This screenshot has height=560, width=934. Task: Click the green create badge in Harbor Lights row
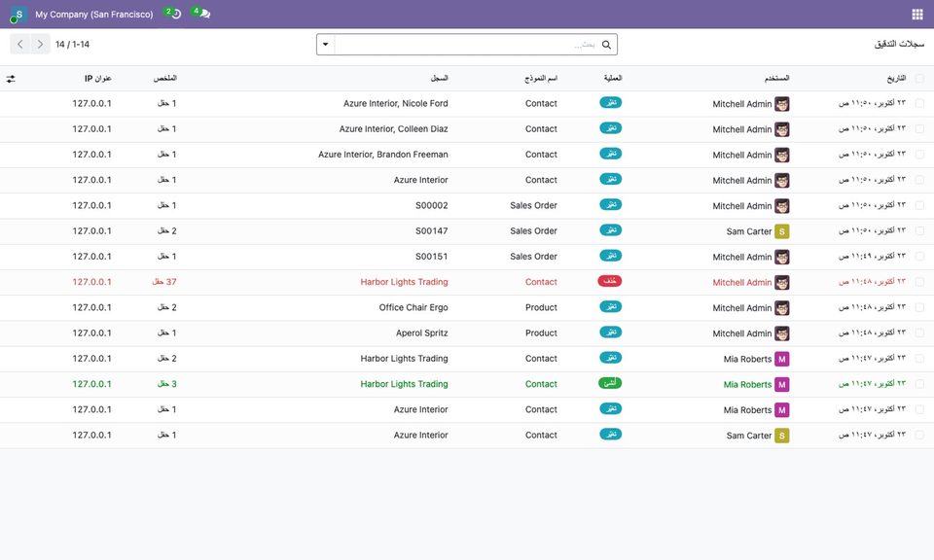tap(610, 383)
